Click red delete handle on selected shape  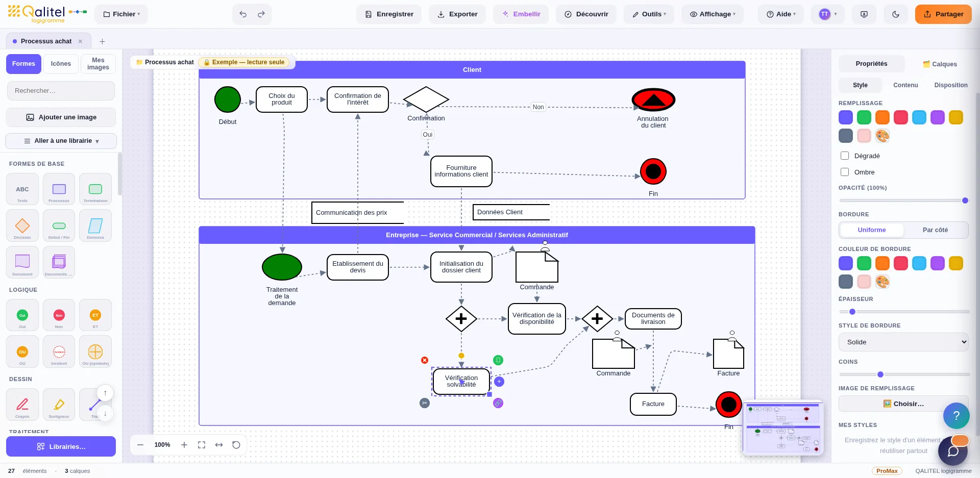point(425,360)
